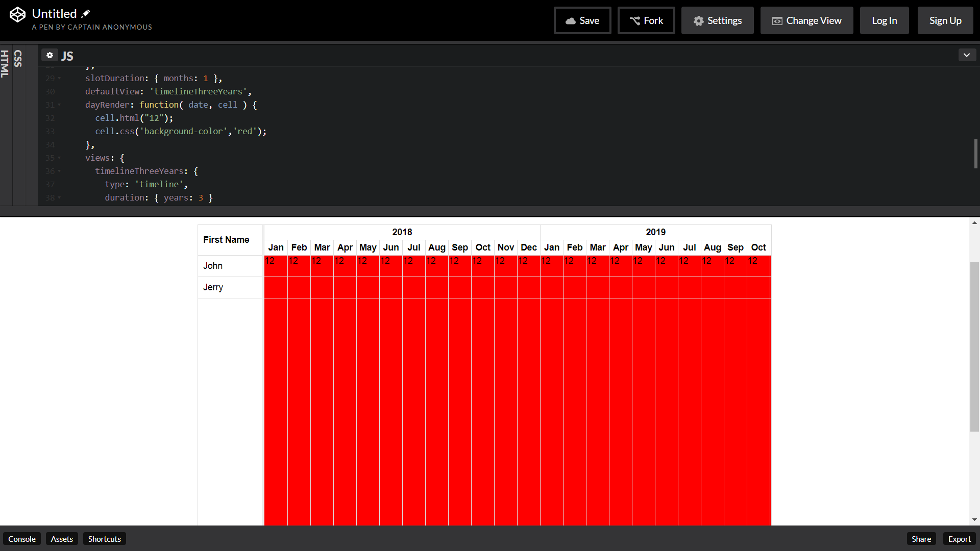Screen dimensions: 980x551
Task: Click the Jul 2018 month header
Action: click(414, 247)
